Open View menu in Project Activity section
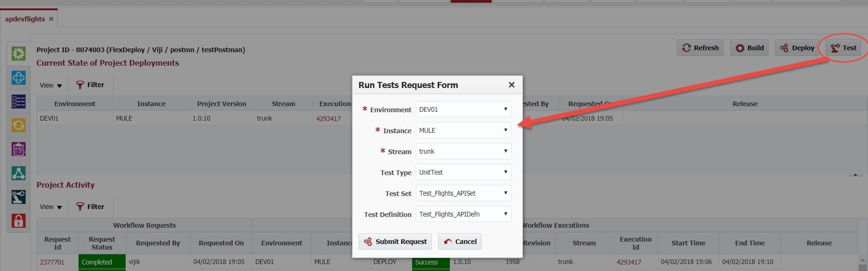The width and height of the screenshot is (868, 271). point(51,207)
